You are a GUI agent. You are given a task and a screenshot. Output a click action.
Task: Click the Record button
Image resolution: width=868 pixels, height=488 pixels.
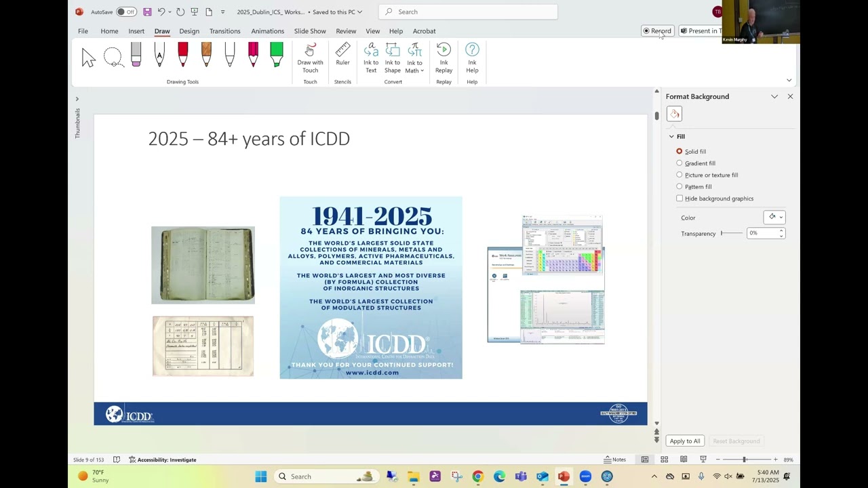[x=657, y=30]
